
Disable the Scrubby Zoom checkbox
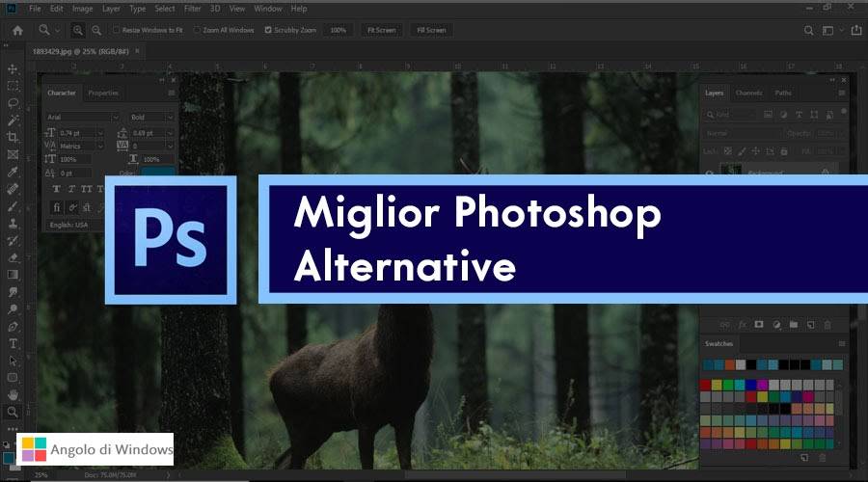(268, 30)
